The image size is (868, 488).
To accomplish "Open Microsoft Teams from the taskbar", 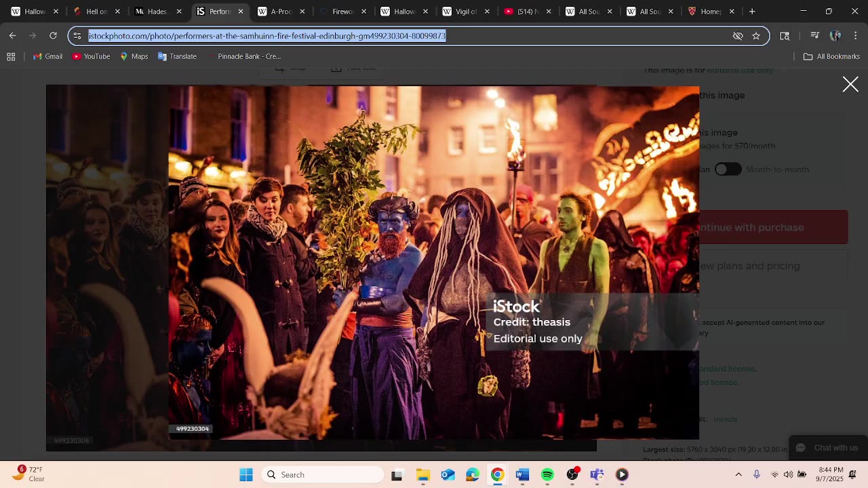I will (597, 474).
